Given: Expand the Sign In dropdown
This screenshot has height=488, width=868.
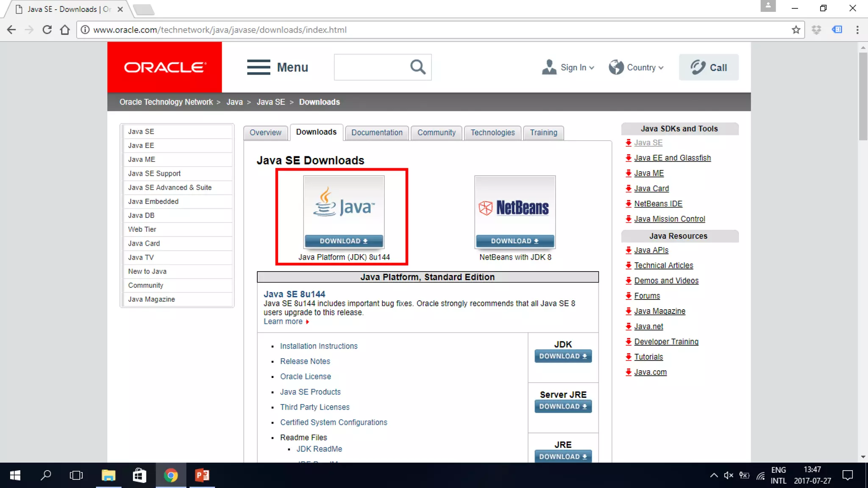Looking at the screenshot, I should (x=568, y=67).
